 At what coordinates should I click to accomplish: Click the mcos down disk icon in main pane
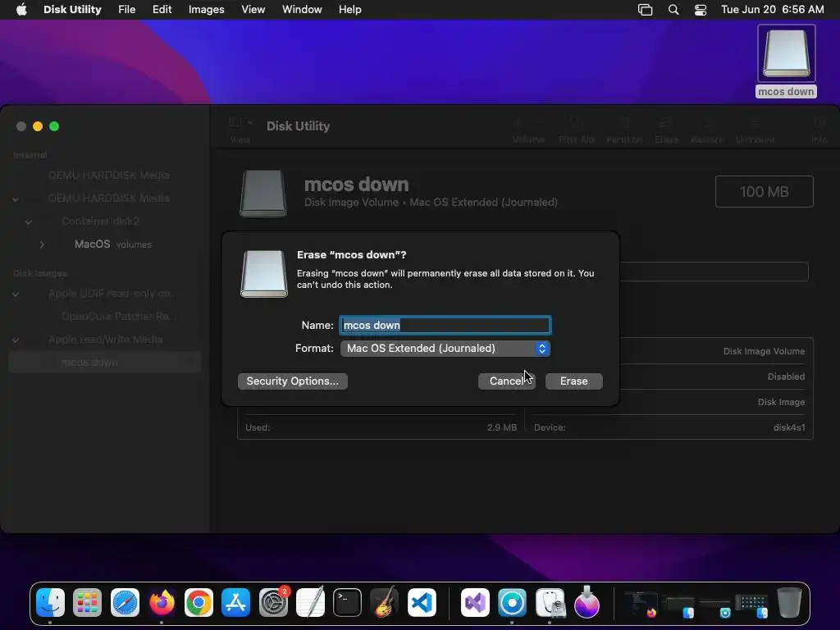pos(263,194)
